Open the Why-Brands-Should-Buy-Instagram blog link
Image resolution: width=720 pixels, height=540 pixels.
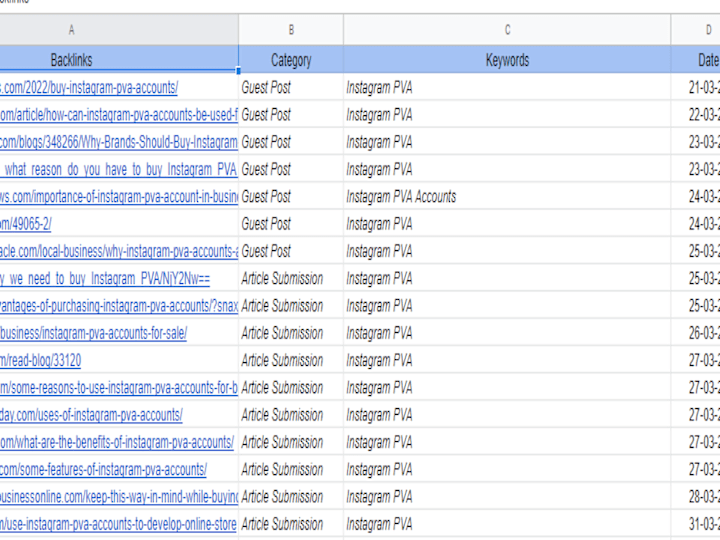(119, 142)
